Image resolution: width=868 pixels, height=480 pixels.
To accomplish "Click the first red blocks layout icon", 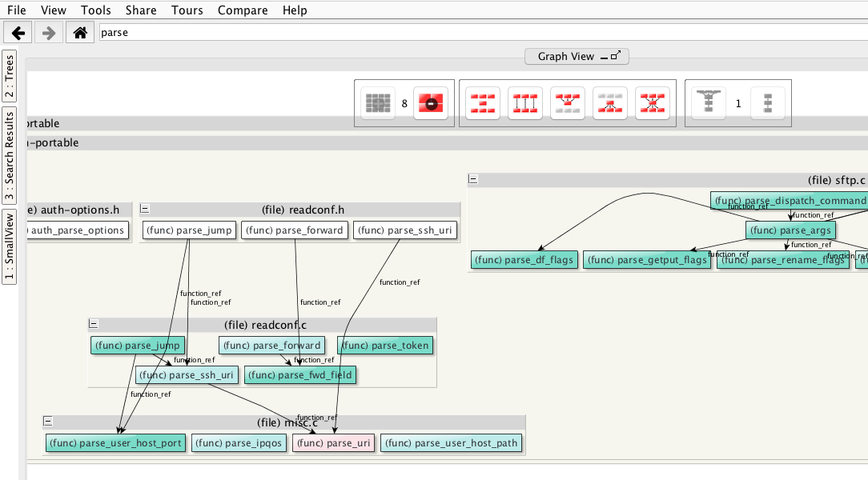I will coord(482,103).
